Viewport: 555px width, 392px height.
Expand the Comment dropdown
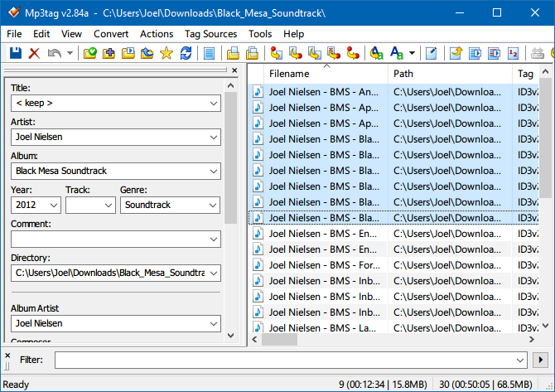pyautogui.click(x=214, y=240)
